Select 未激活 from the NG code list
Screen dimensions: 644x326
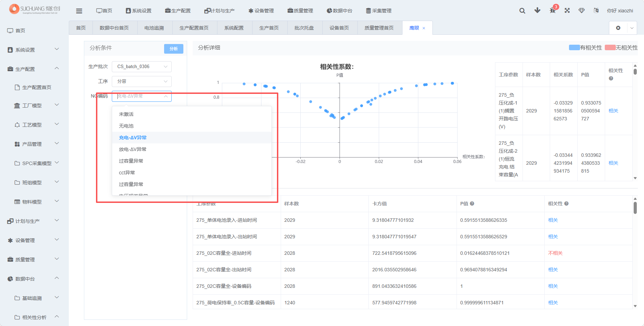[x=192, y=114]
